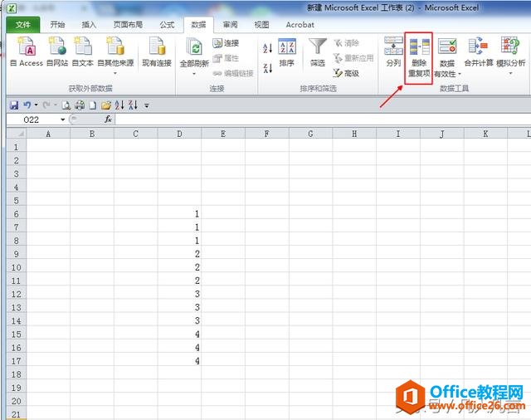Image resolution: width=531 pixels, height=420 pixels.
Task: Select row 6 header
Action: coord(17,214)
